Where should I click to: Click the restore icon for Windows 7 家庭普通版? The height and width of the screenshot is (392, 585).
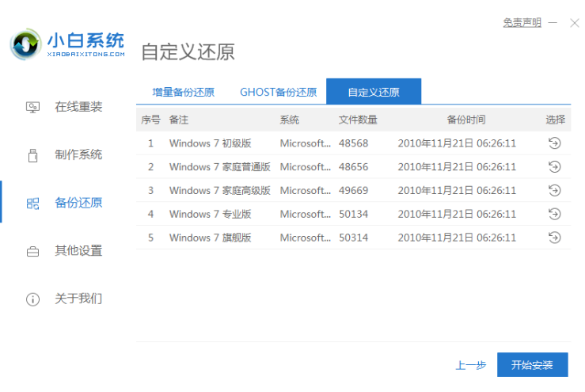(x=554, y=167)
